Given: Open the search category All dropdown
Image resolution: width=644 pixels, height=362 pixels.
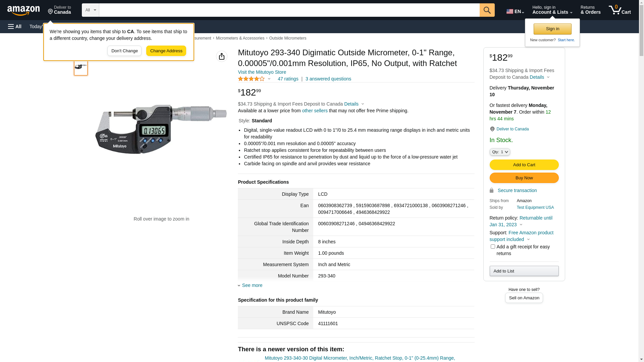Looking at the screenshot, I should tap(90, 10).
